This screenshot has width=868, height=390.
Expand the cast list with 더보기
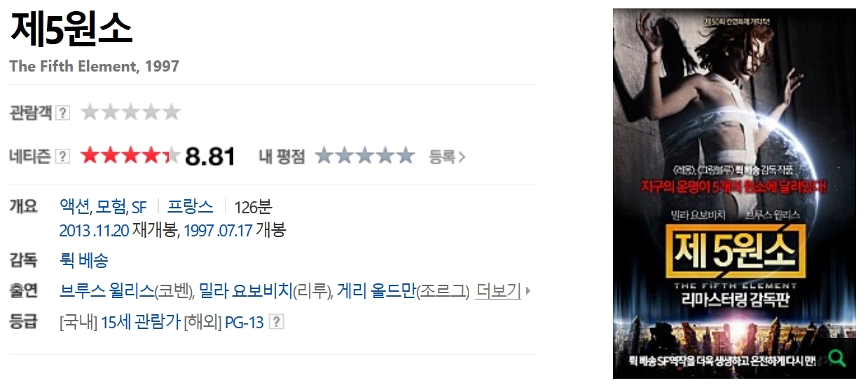click(x=498, y=290)
